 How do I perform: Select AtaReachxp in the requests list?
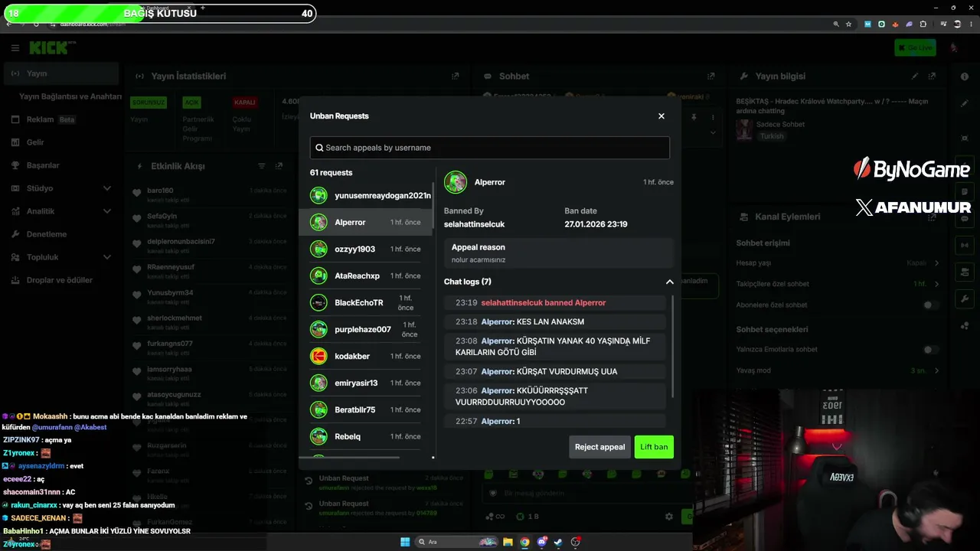point(365,275)
